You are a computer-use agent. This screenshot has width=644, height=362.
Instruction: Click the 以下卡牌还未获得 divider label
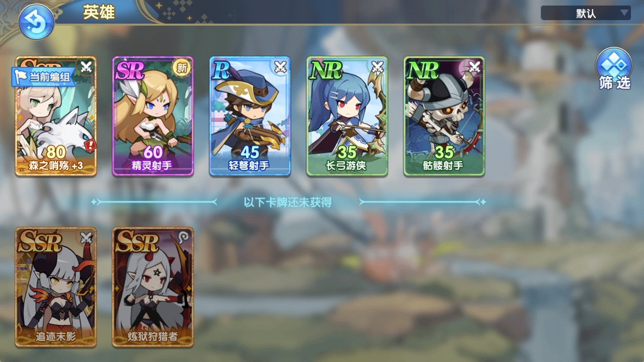pyautogui.click(x=288, y=202)
